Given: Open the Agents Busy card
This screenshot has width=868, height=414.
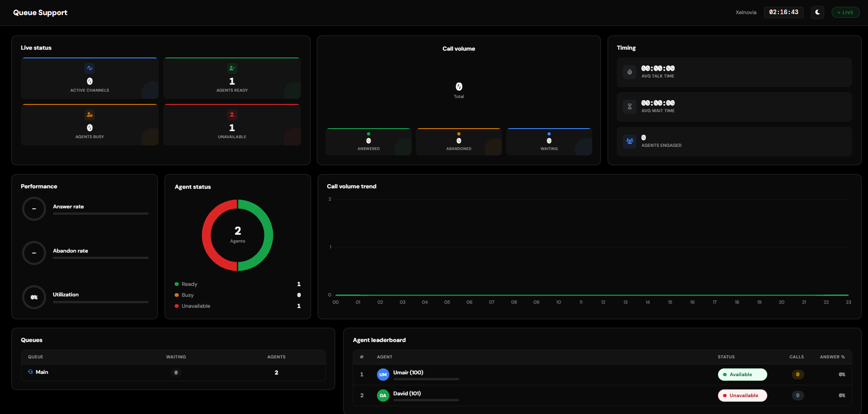Looking at the screenshot, I should tap(90, 125).
